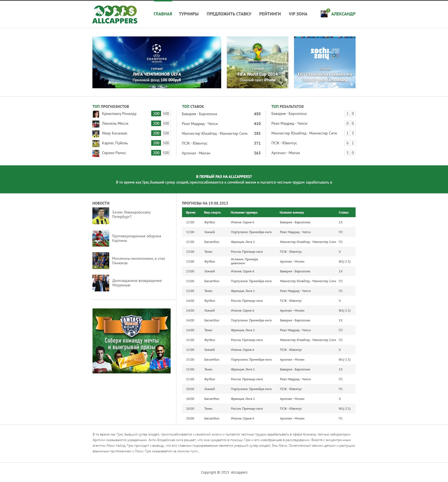Read news 'Миллионы миллионами, а спас Панюков'
This screenshot has height=482, width=448.
tap(139, 261)
